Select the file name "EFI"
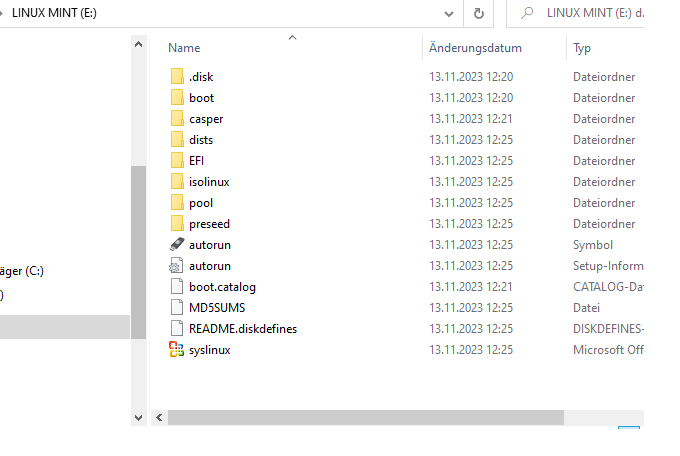 click(196, 161)
